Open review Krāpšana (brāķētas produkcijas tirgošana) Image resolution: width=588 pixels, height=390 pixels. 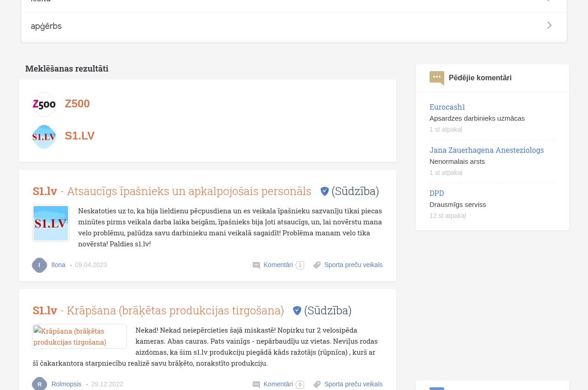pos(158,310)
